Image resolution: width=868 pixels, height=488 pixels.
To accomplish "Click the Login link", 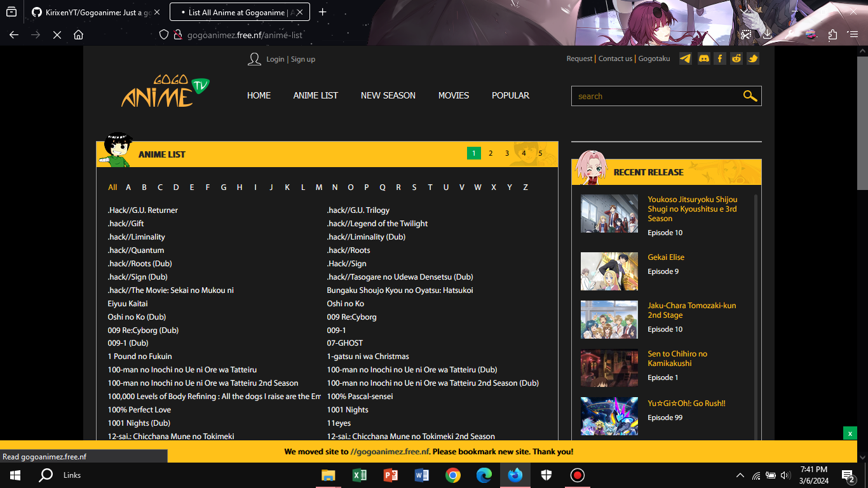I will [x=275, y=59].
